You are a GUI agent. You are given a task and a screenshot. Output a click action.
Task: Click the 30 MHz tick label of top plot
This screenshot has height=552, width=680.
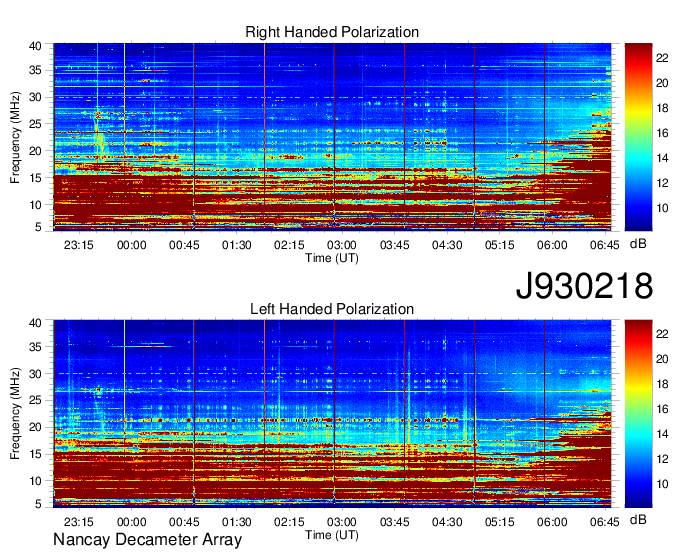(36, 97)
